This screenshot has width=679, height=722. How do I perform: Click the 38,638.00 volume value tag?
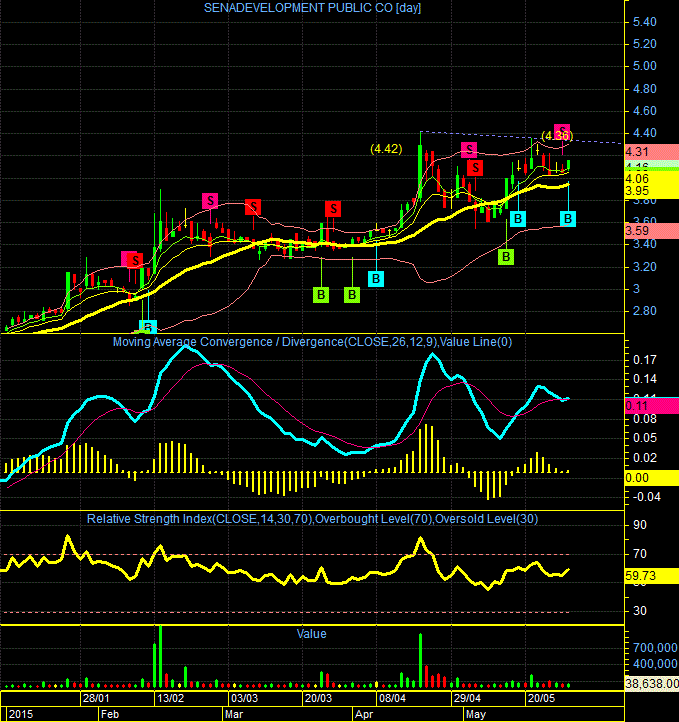(652, 683)
